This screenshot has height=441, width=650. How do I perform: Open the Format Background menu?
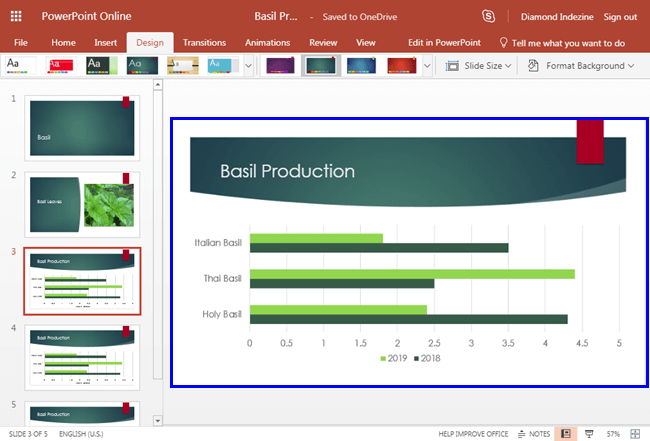tap(584, 66)
